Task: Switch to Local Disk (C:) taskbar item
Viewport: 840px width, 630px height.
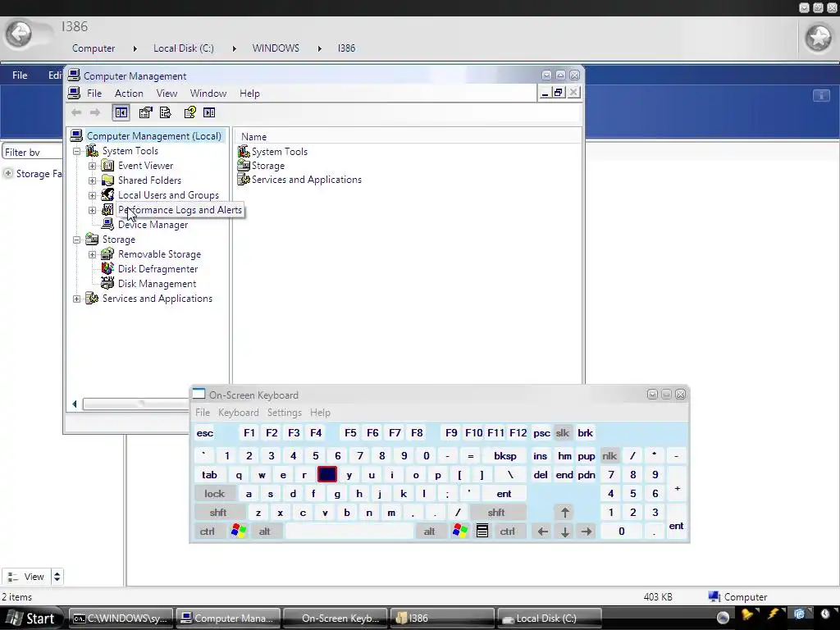Action: point(549,619)
